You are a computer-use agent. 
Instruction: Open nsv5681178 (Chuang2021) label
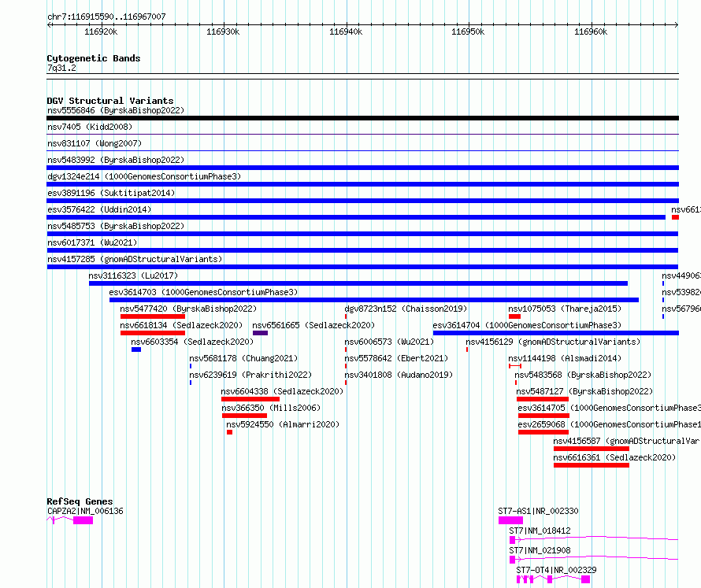[x=243, y=358]
